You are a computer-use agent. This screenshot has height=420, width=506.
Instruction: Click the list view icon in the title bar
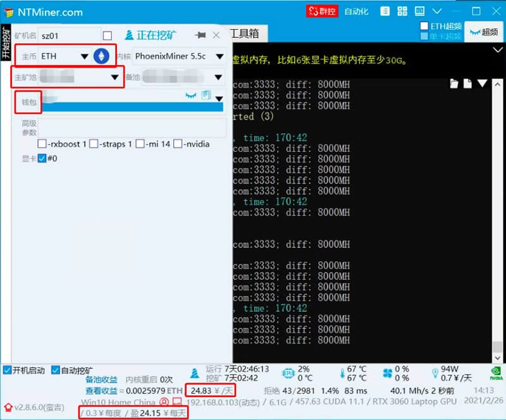(x=385, y=11)
